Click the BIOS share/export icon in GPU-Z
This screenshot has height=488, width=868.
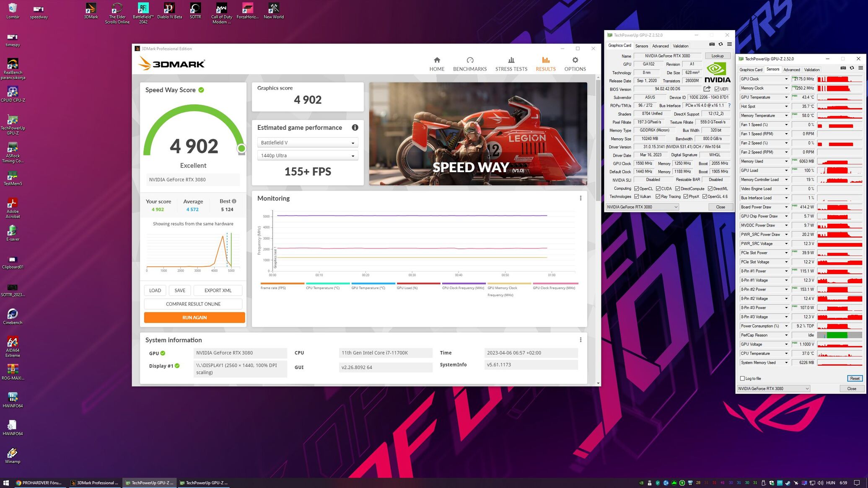point(707,89)
